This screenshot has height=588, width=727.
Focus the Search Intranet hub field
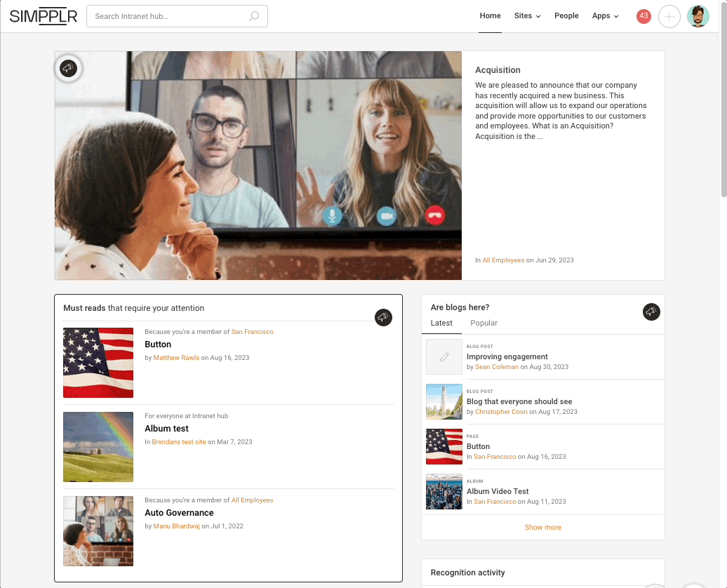coord(177,16)
